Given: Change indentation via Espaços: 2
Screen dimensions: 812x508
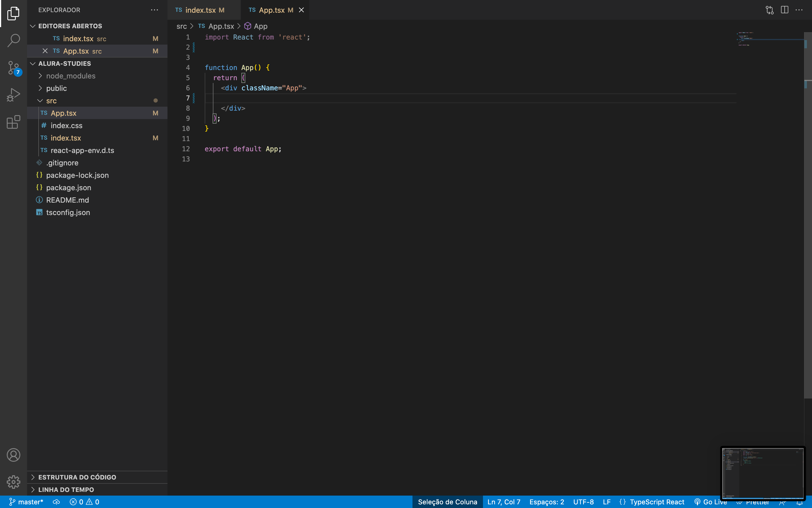Looking at the screenshot, I should [x=547, y=502].
